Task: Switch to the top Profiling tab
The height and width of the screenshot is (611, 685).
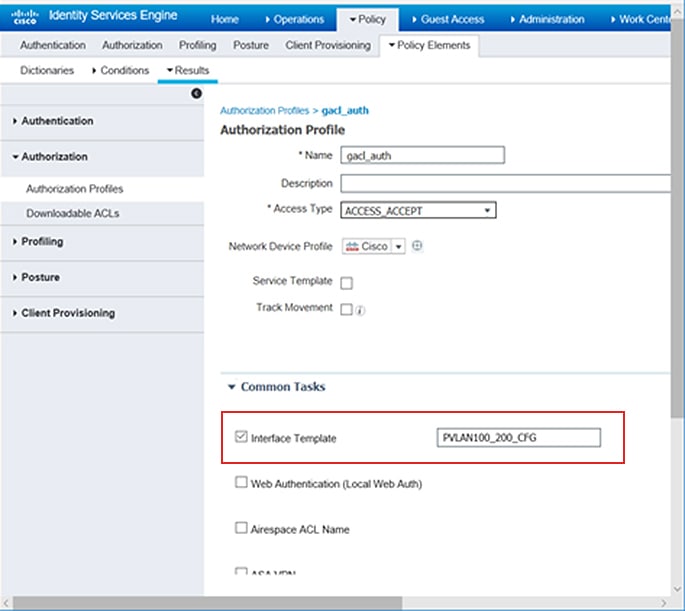Action: click(x=197, y=45)
